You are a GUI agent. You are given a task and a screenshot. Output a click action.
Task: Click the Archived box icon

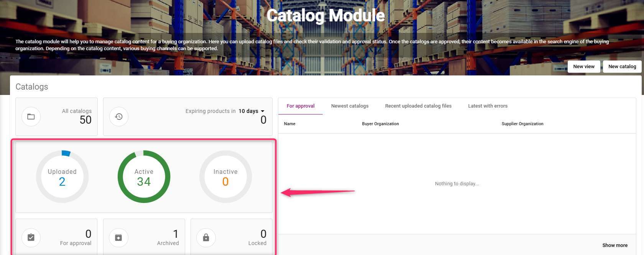pos(118,238)
